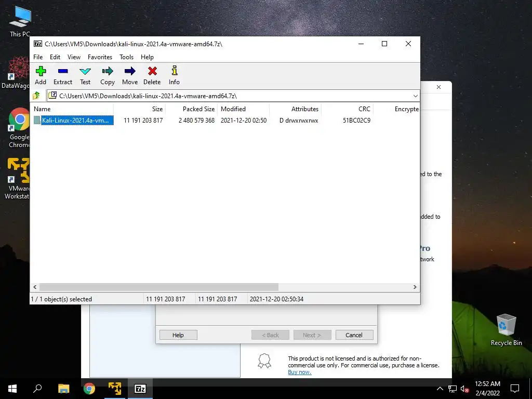Open the Edit menu
Image resolution: width=532 pixels, height=399 pixels.
(x=55, y=57)
